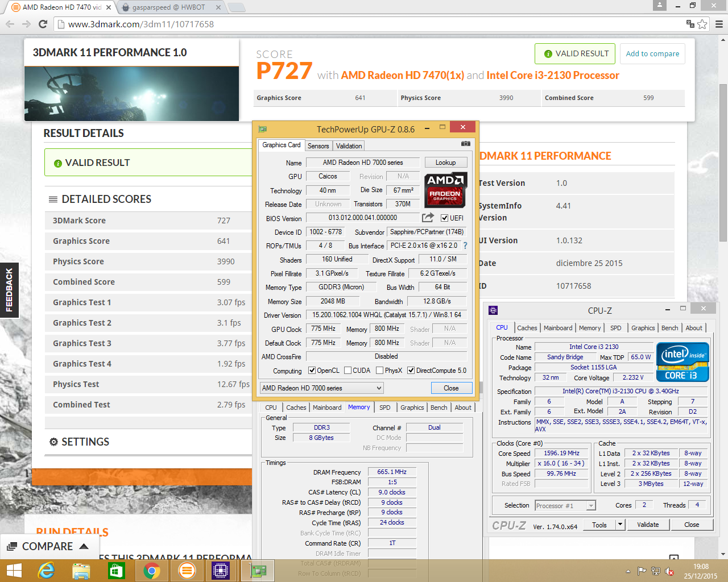Click GPU-Z BIOS export arrow icon
This screenshot has width=728, height=582.
tap(428, 218)
